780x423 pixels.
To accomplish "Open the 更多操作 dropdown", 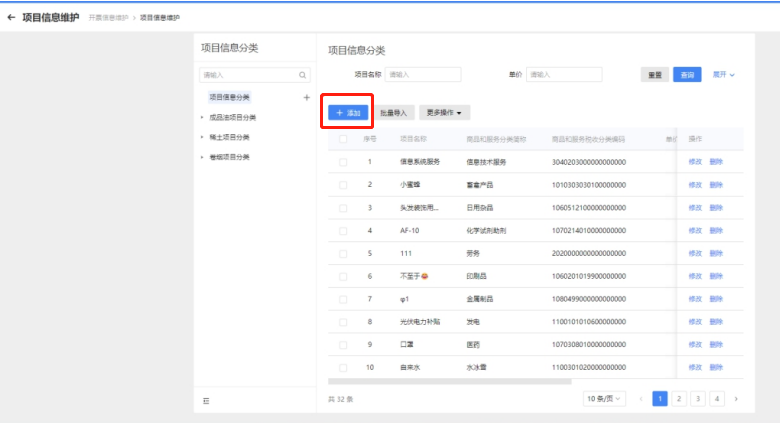I will pos(444,114).
